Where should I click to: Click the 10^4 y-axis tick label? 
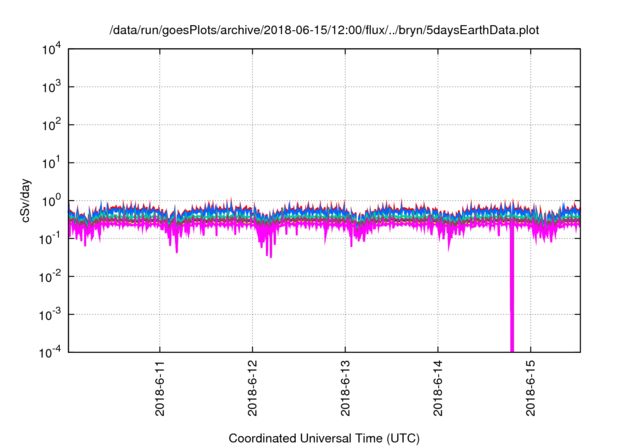[51, 50]
